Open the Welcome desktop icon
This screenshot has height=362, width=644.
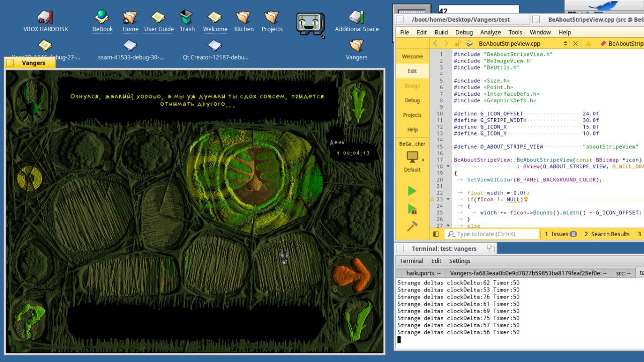(x=215, y=17)
